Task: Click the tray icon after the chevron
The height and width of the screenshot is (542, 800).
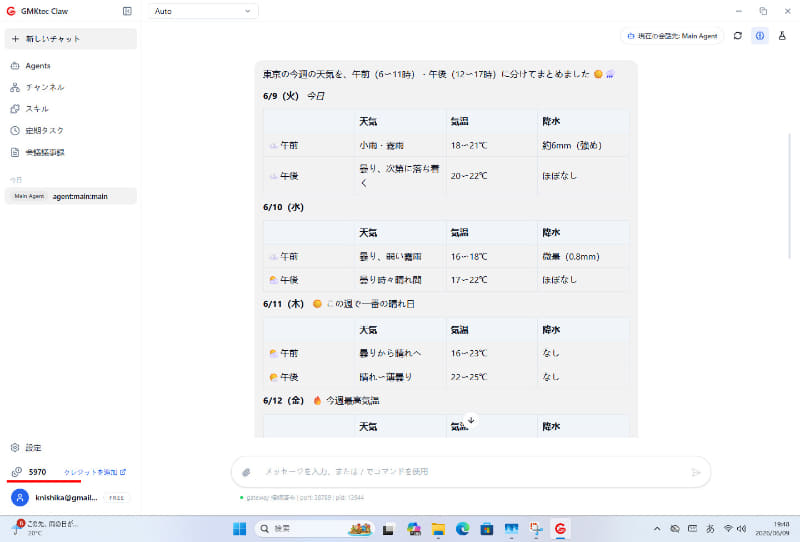Action: click(674, 529)
